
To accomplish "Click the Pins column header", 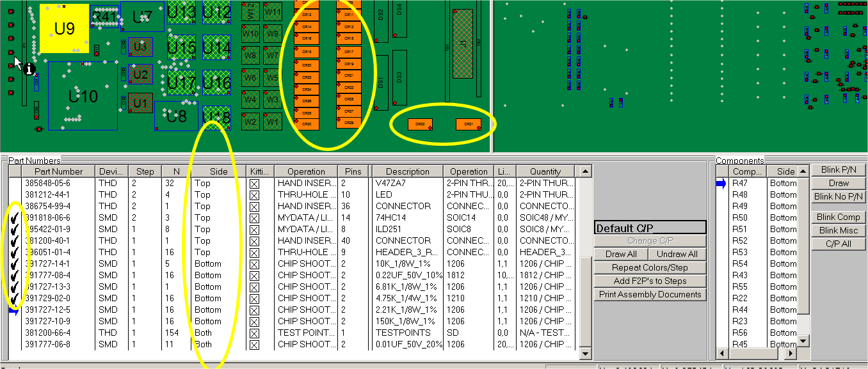I will click(x=353, y=171).
